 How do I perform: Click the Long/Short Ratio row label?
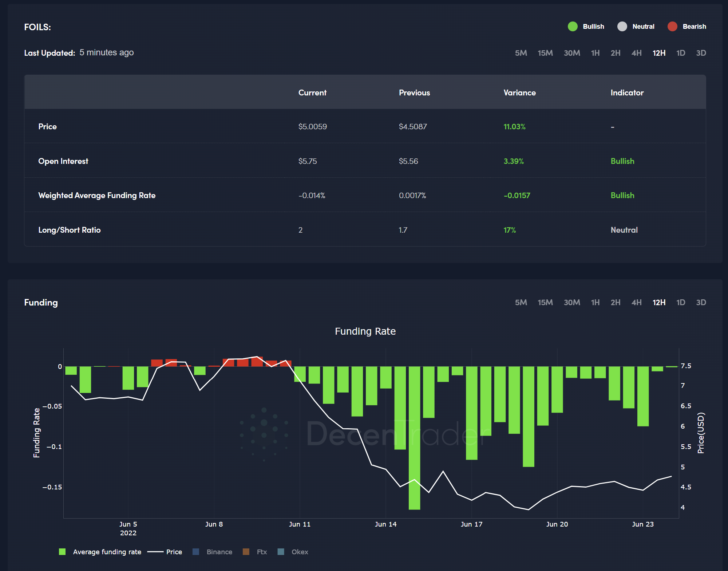[70, 230]
